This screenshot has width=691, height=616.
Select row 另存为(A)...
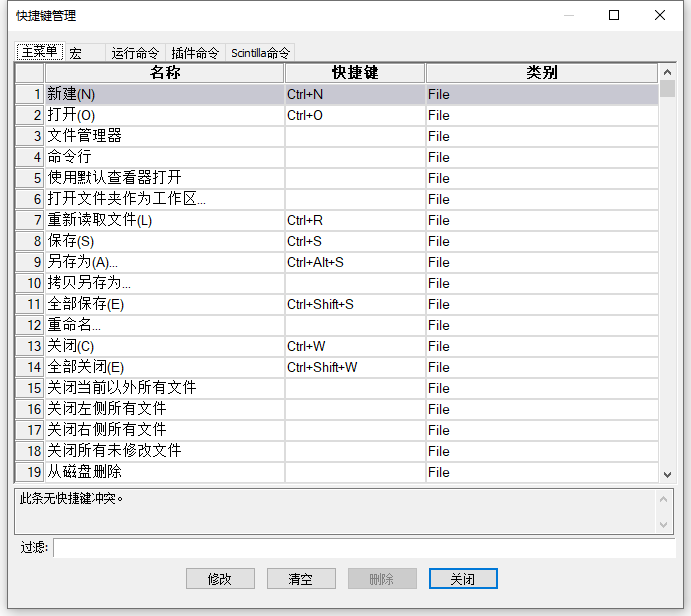coord(337,263)
